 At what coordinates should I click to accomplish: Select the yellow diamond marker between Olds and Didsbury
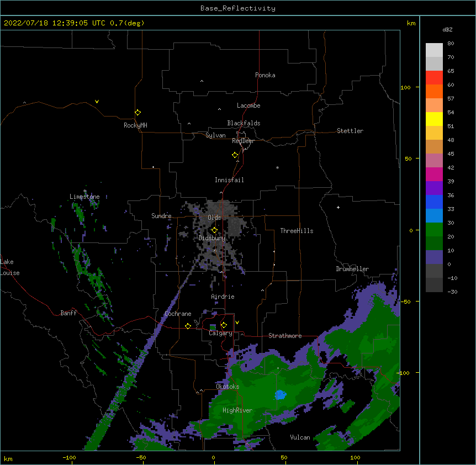click(214, 230)
